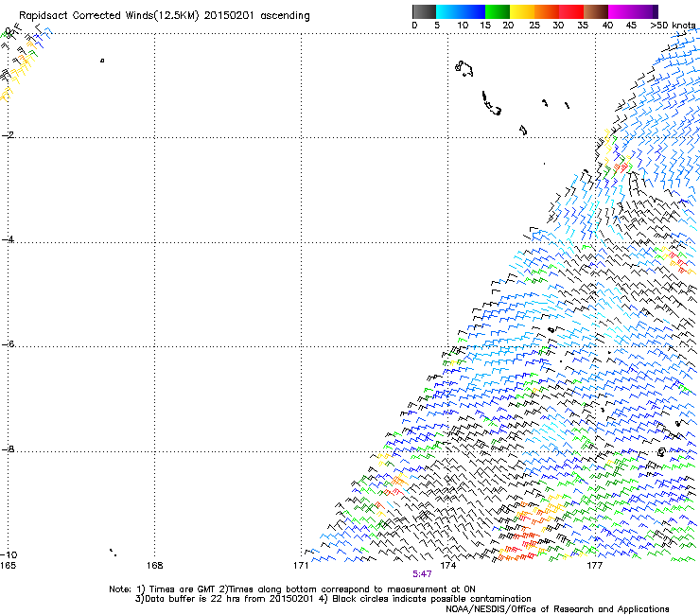700x615 pixels.
Task: Click the orange 25-30 knots legend segment
Action: pos(547,11)
